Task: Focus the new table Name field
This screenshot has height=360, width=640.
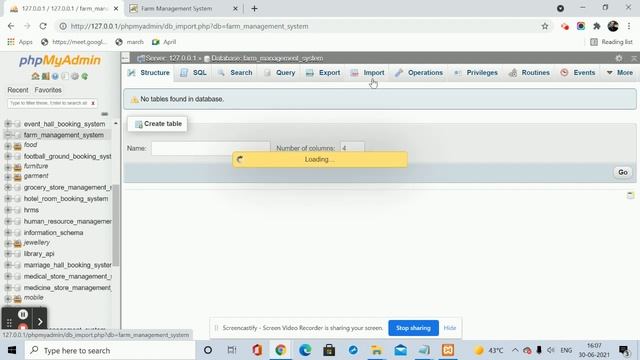Action: tap(211, 148)
